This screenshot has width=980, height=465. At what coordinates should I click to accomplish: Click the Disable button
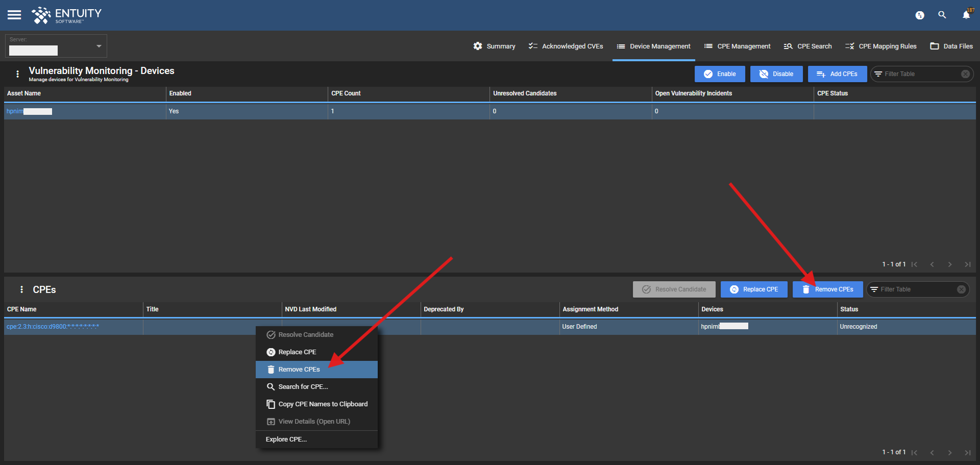(776, 74)
